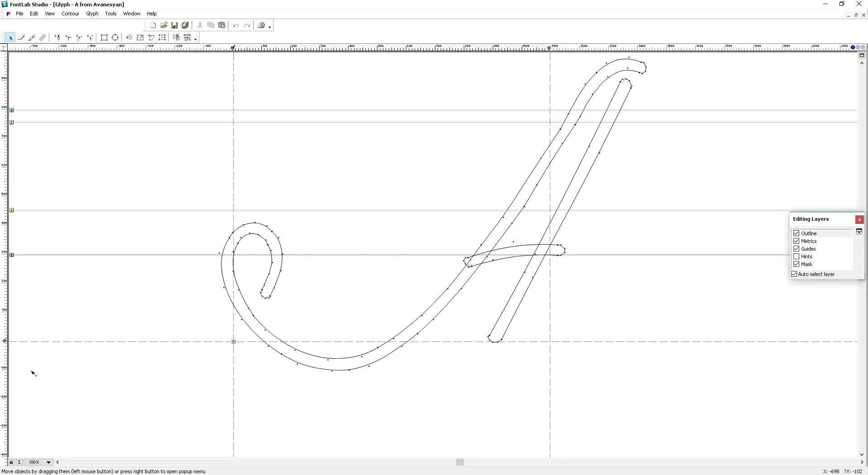The width and height of the screenshot is (868, 475).
Task: Paste from clipboard
Action: [222, 25]
